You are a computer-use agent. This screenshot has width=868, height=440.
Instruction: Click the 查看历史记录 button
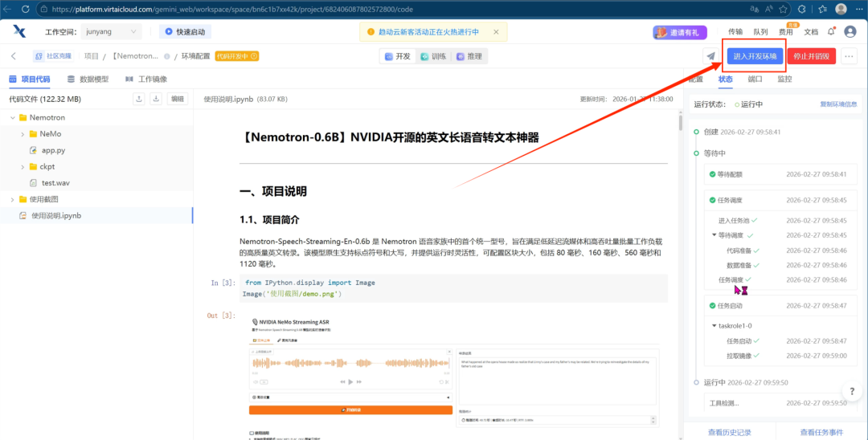click(730, 432)
